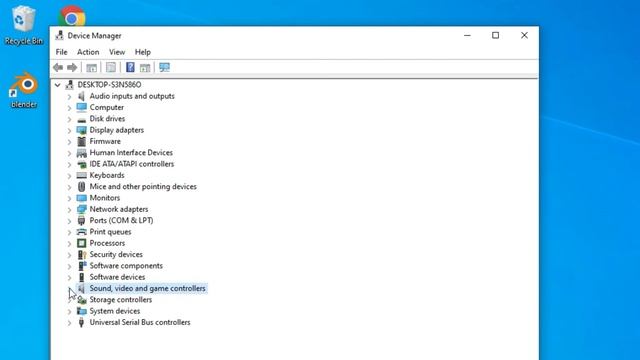
Task: Select the Monitors label
Action: pyautogui.click(x=105, y=198)
